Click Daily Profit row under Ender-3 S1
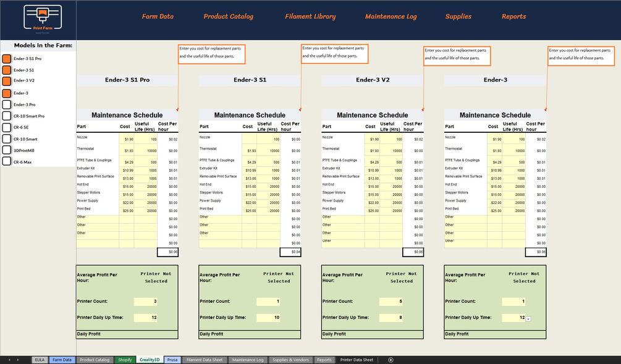Screen dimensions: 621x364 click(250, 334)
